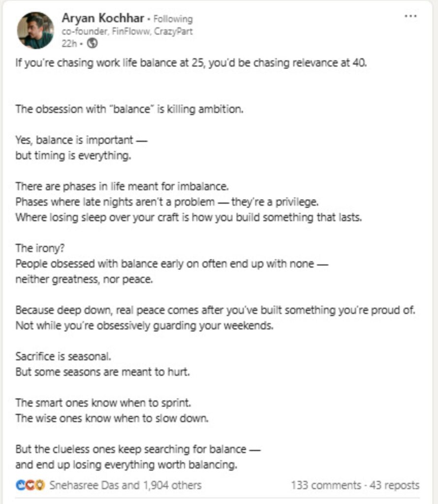Click the line about balance killing ambition
Viewport: 438px width, 504px height.
click(x=129, y=109)
